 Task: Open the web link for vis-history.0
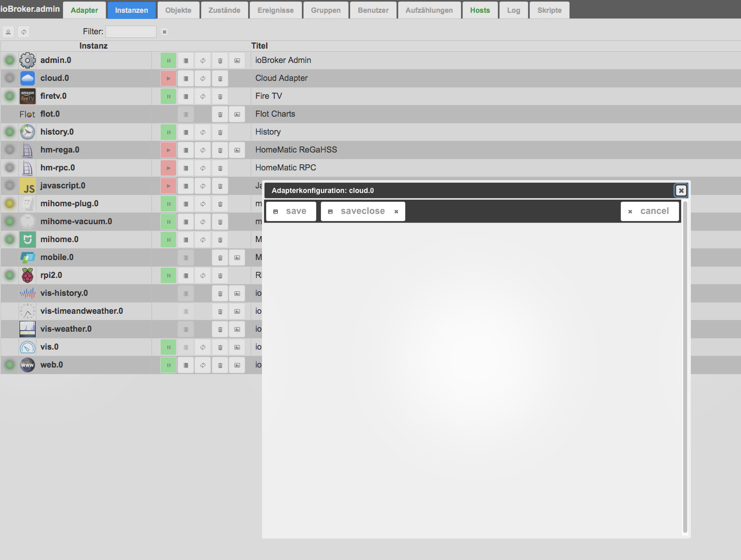point(237,293)
